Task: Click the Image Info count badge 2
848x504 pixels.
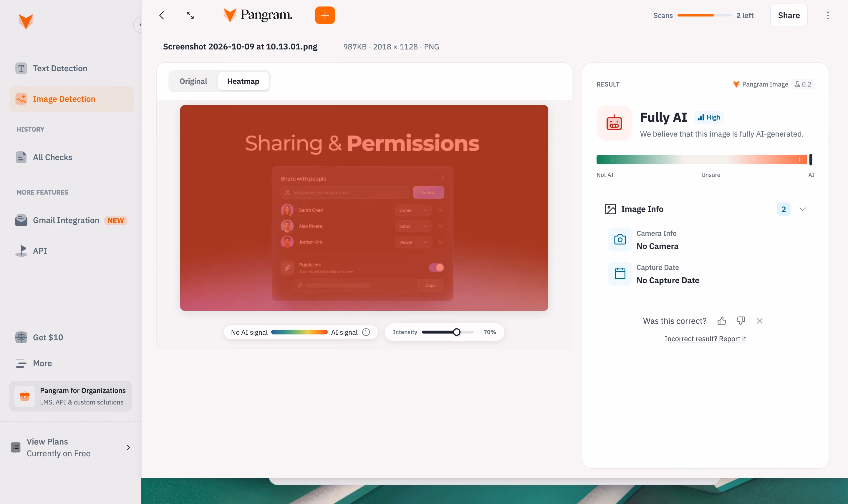Action: tap(784, 209)
